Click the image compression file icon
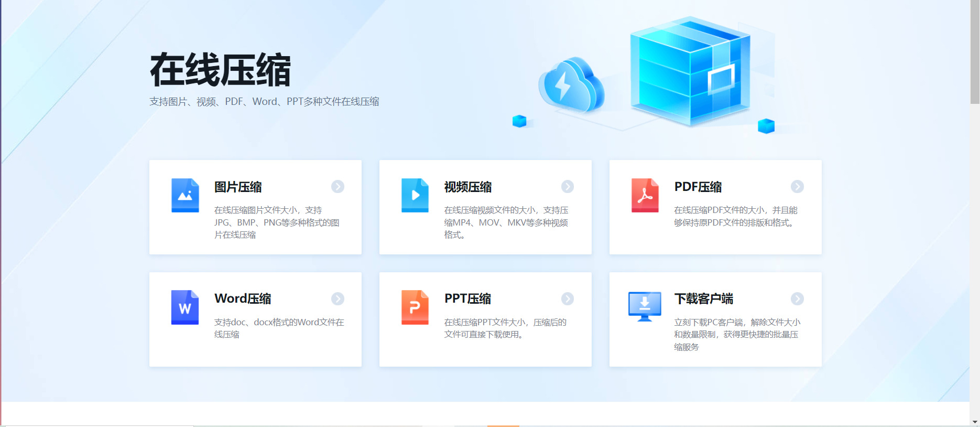Viewport: 980px width, 427px height. coord(185,195)
